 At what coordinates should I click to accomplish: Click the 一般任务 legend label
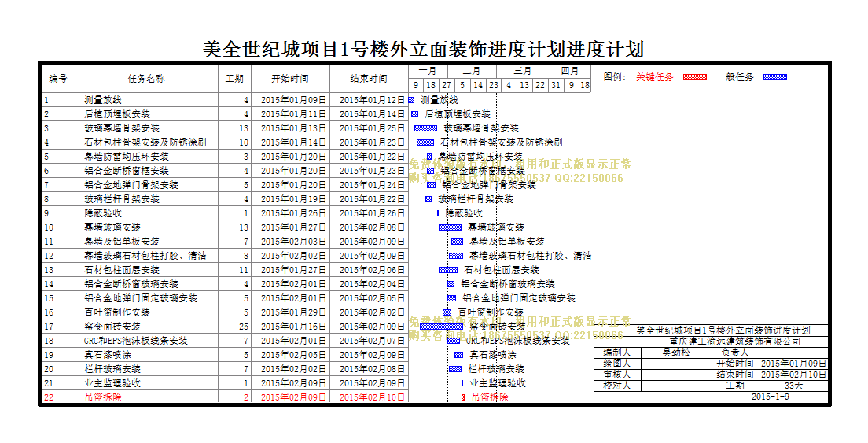(x=735, y=77)
